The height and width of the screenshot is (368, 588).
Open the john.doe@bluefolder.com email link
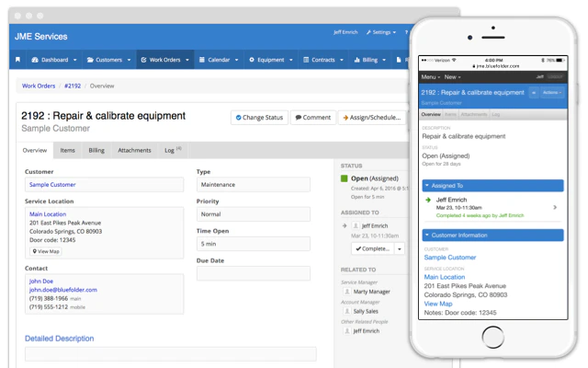click(x=62, y=290)
